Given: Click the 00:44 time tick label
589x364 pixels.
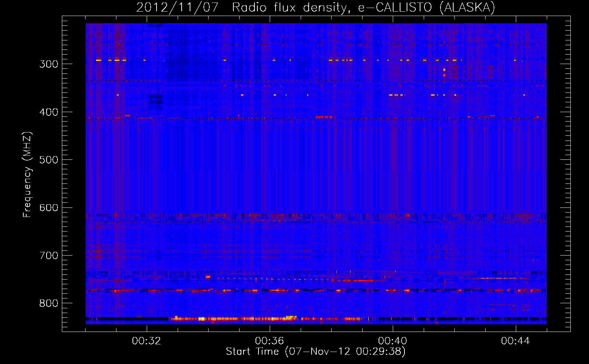Looking at the screenshot, I should click(x=516, y=341).
